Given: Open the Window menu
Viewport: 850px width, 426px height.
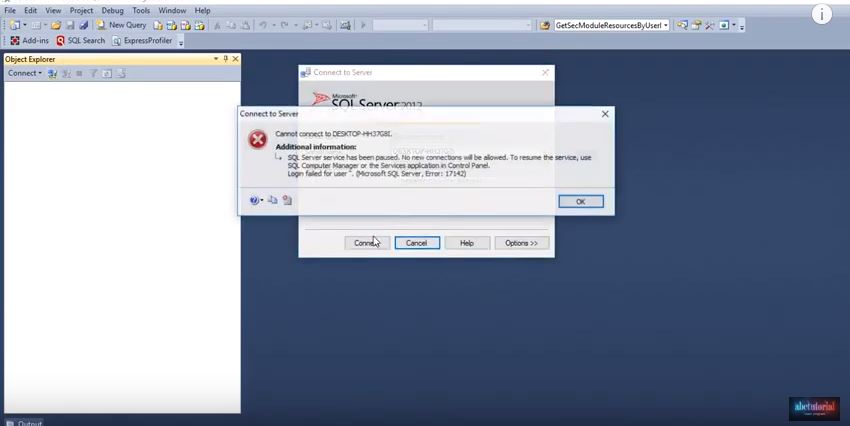Looking at the screenshot, I should pos(172,10).
